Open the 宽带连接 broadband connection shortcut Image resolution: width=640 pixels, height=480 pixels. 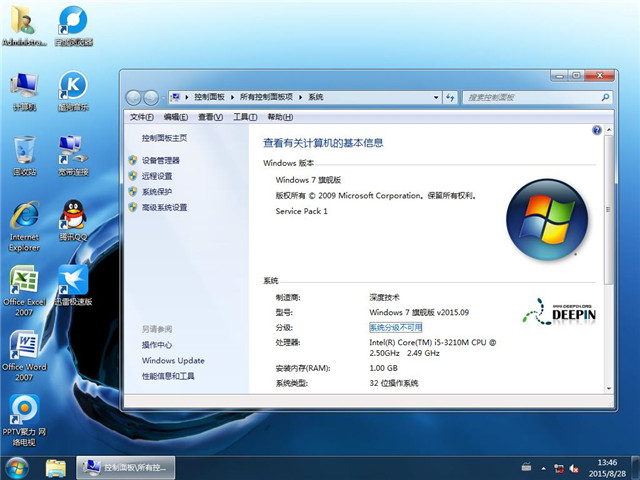tap(73, 156)
